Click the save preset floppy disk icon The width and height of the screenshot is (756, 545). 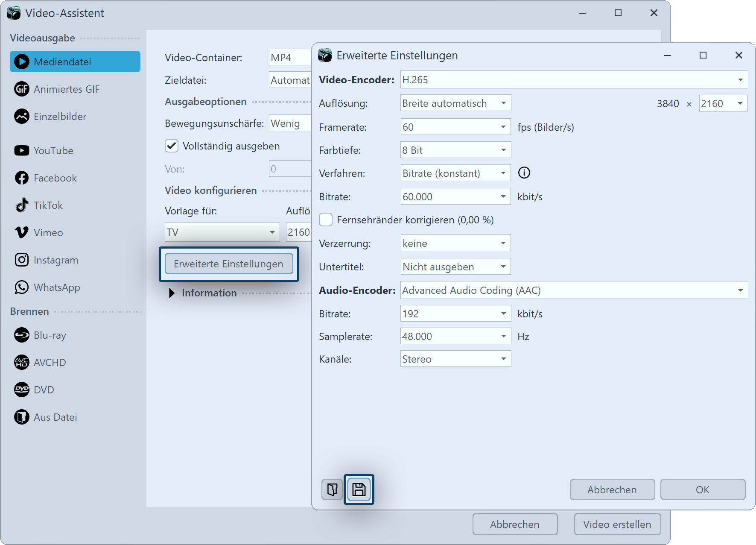[359, 489]
